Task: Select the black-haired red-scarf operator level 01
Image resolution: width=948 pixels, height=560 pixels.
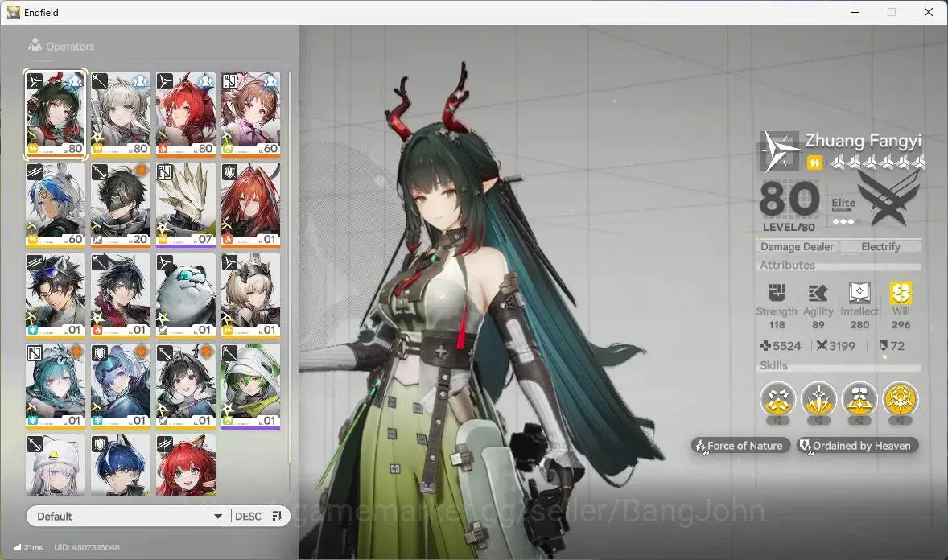Action: tap(121, 296)
